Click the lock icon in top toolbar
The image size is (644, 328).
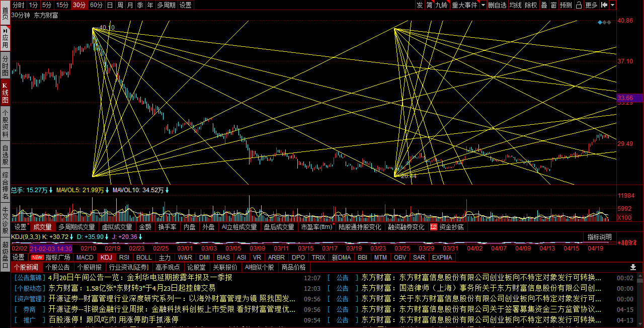579,5
